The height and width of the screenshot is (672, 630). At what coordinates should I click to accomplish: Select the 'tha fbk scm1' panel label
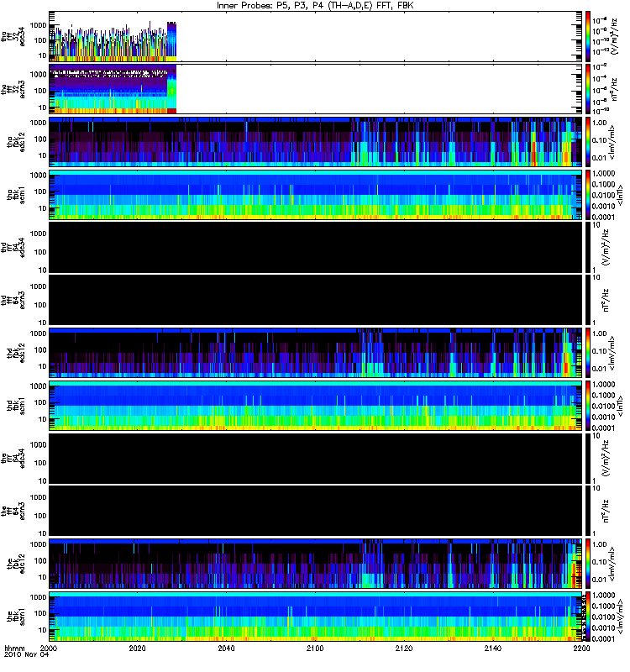coord(16,195)
